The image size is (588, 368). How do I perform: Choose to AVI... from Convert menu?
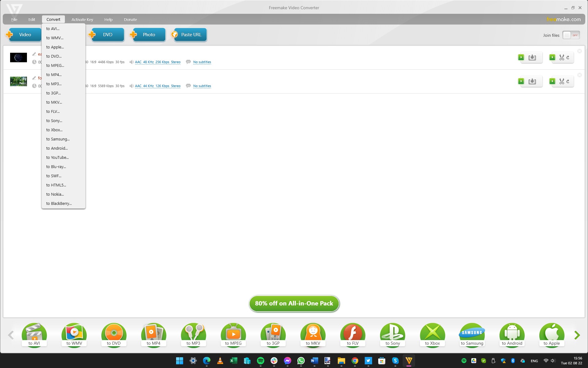[63, 29]
